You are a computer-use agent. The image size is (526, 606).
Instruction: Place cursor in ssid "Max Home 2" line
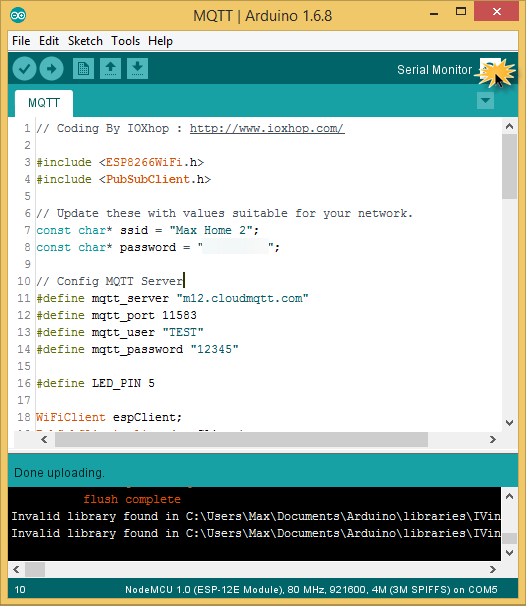[147, 230]
